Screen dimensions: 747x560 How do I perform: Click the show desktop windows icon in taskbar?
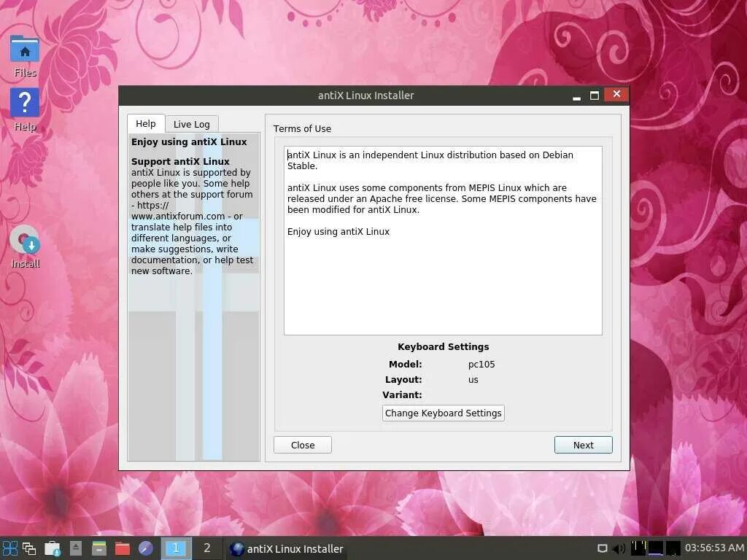point(29,548)
